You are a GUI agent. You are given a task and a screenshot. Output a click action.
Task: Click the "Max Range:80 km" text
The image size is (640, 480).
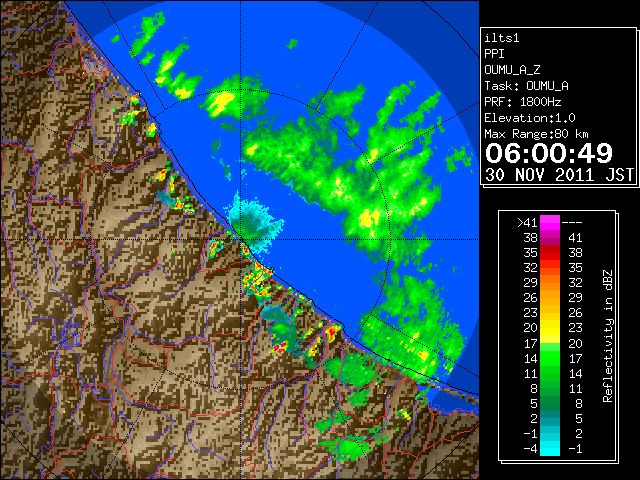coord(536,134)
